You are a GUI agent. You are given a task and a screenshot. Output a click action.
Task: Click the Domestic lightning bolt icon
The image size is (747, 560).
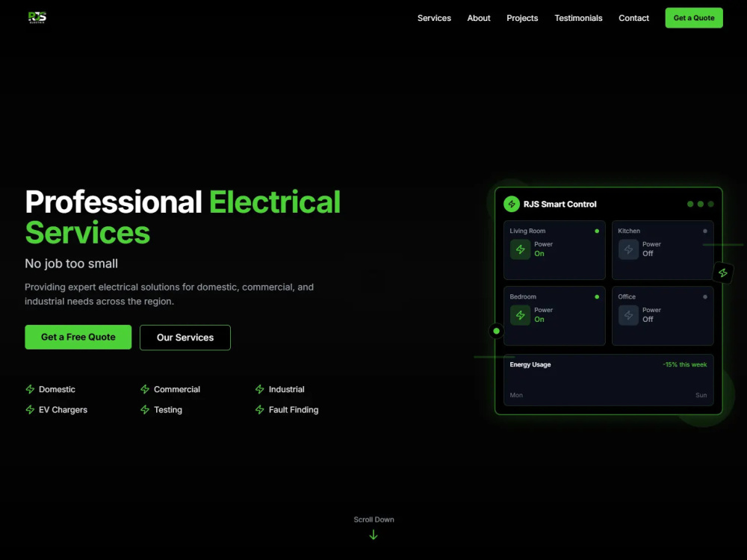pyautogui.click(x=30, y=390)
